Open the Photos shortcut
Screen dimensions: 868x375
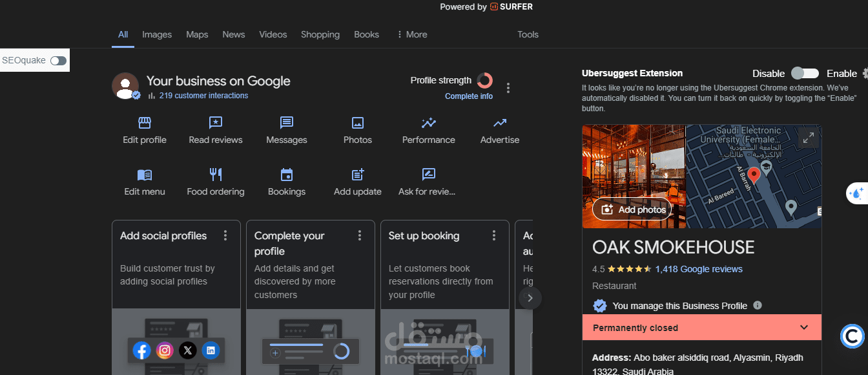358,131
